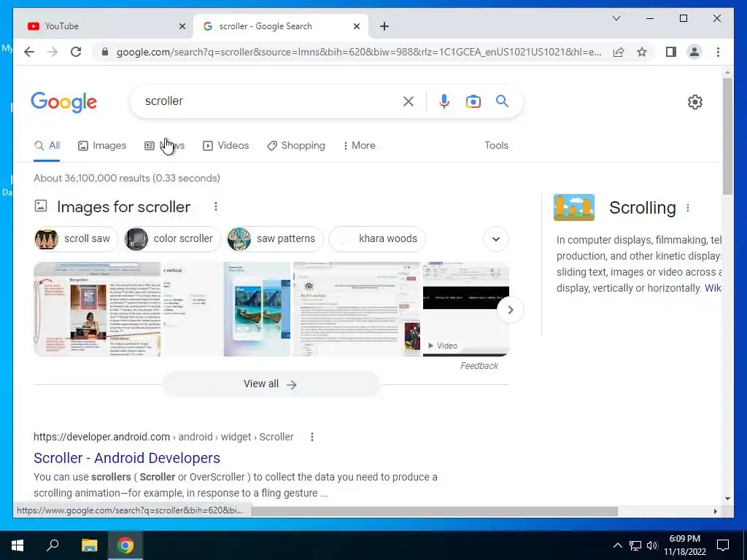Click the horizontal scrollbar thumb
This screenshot has width=747, height=560.
tap(435, 511)
